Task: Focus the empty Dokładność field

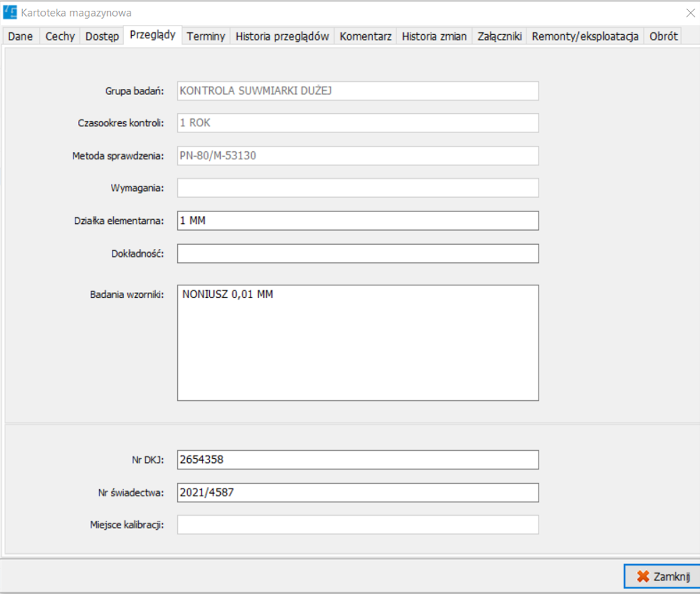Action: point(357,253)
